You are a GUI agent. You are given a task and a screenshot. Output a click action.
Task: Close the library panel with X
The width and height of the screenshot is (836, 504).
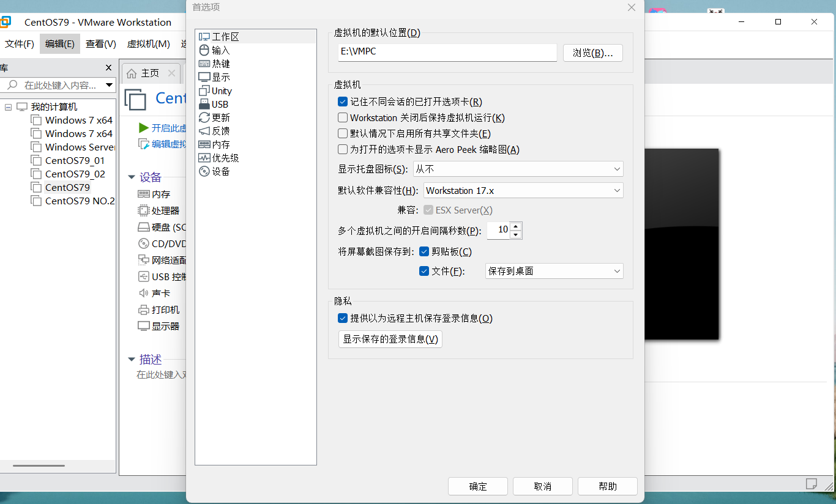109,67
